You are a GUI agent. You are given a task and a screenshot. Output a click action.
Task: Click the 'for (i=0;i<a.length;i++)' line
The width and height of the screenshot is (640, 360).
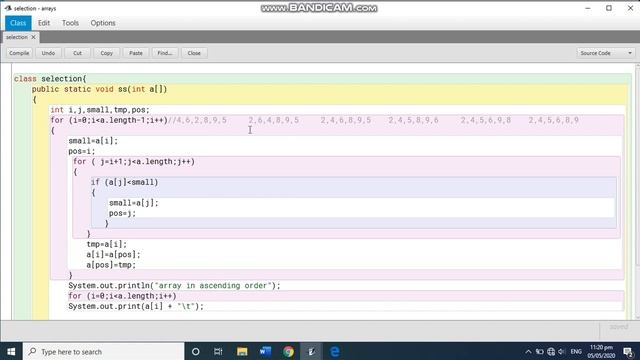(x=122, y=296)
